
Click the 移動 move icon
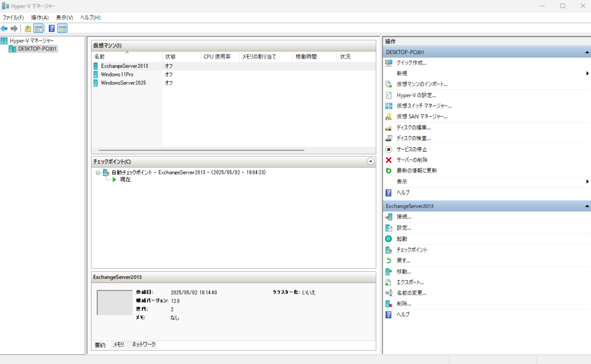388,271
